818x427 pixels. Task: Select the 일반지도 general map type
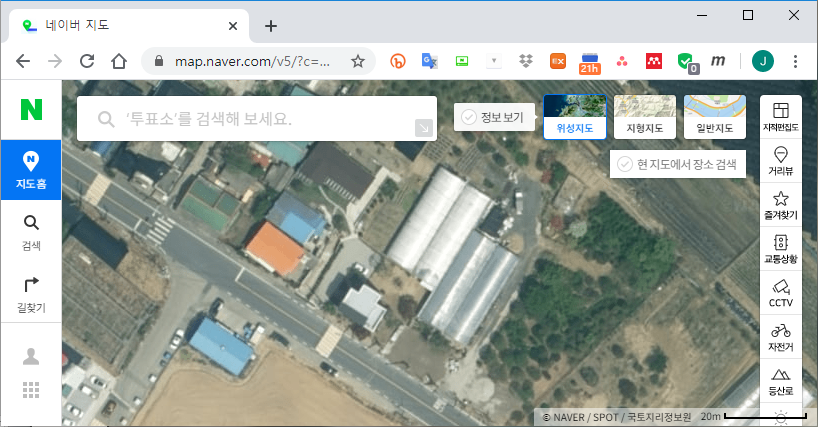coord(715,117)
